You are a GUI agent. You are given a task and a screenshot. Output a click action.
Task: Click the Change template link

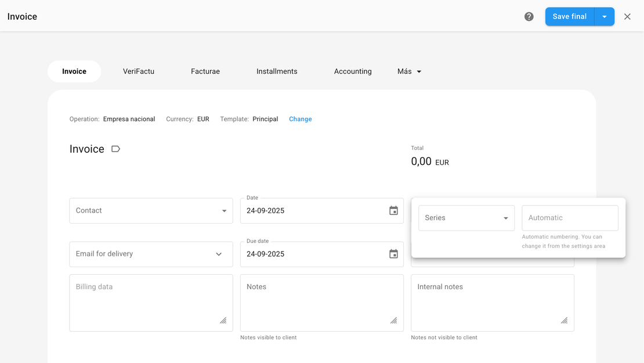pos(300,119)
